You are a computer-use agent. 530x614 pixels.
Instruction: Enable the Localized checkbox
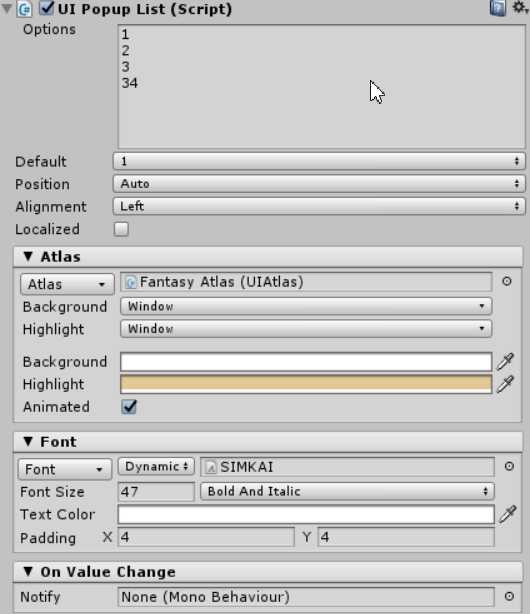tap(121, 229)
